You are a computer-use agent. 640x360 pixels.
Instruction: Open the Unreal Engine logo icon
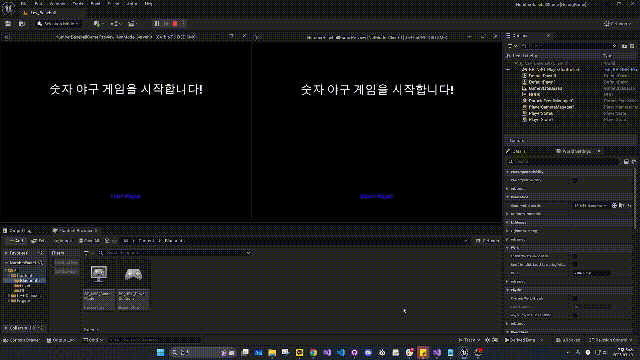pos(8,8)
